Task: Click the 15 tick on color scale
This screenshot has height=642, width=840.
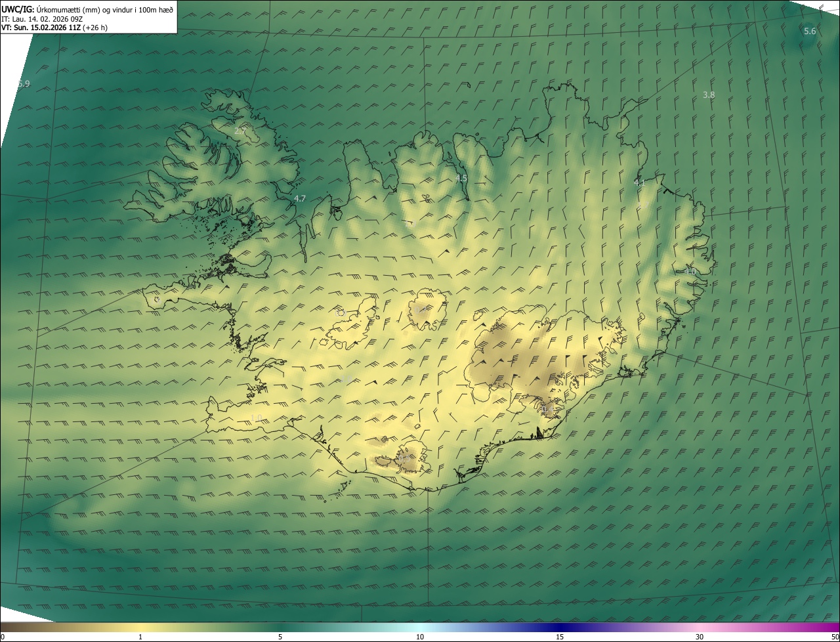Action: click(x=560, y=637)
